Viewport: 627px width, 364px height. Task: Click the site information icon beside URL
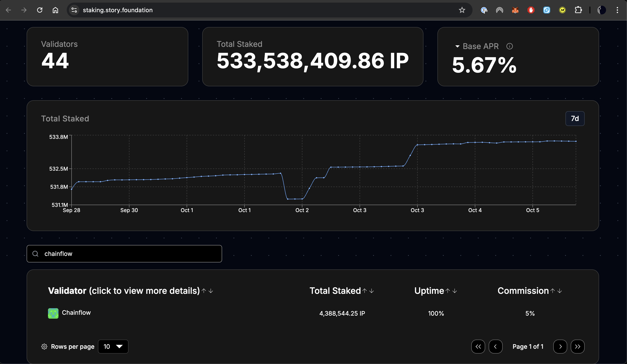coord(74,10)
